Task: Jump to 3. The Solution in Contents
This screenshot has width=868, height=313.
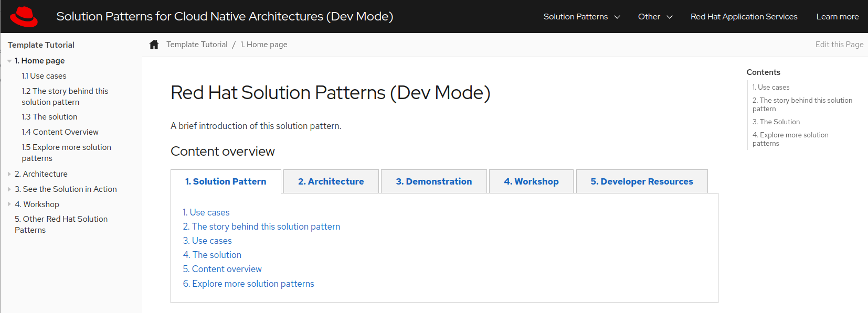Action: click(776, 122)
